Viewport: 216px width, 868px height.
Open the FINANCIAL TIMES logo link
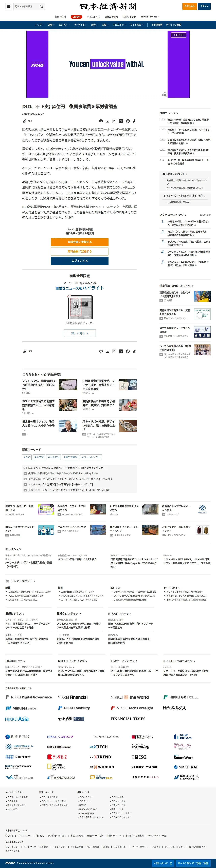coord(128,719)
